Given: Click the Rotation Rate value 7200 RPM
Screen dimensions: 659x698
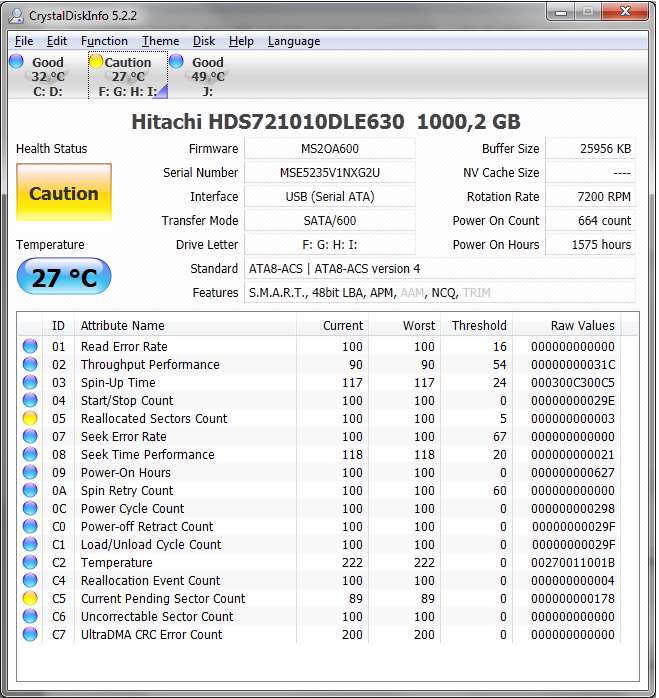Looking at the screenshot, I should coord(590,196).
